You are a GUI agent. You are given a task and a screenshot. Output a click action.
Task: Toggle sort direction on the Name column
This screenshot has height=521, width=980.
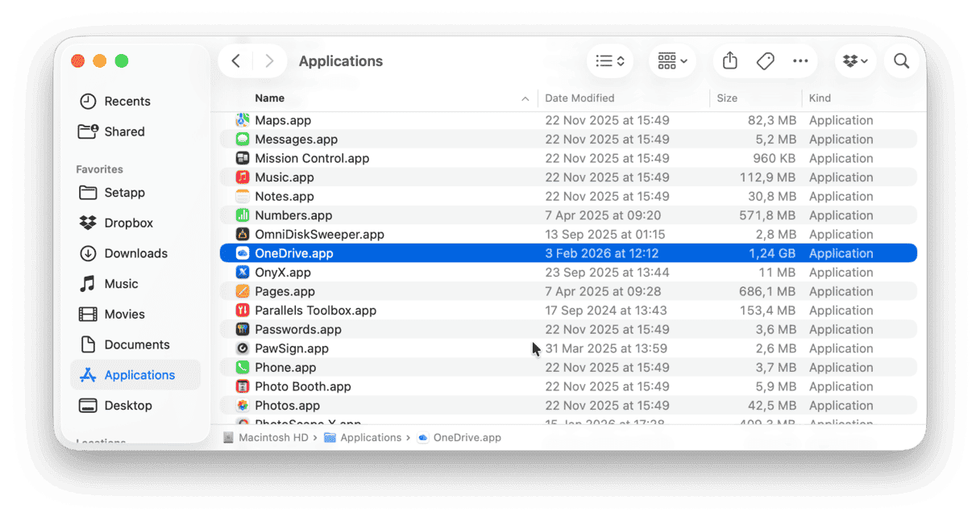click(525, 98)
